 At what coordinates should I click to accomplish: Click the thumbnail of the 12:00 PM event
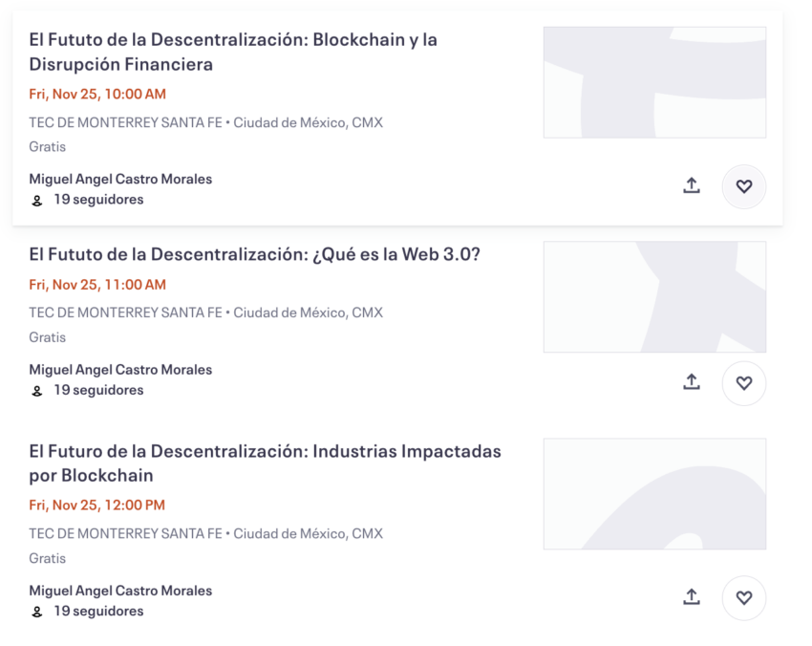tap(654, 494)
